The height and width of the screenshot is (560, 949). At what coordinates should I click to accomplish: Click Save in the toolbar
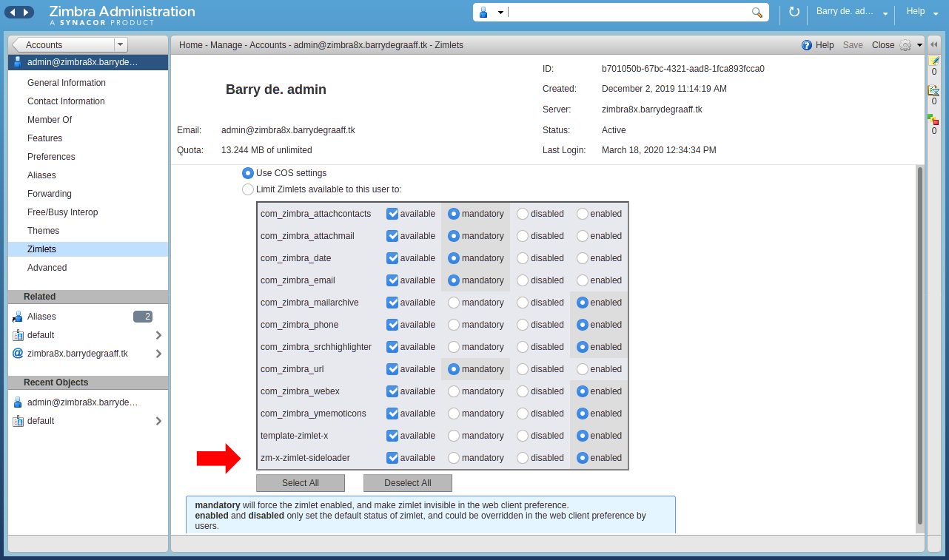pos(853,45)
